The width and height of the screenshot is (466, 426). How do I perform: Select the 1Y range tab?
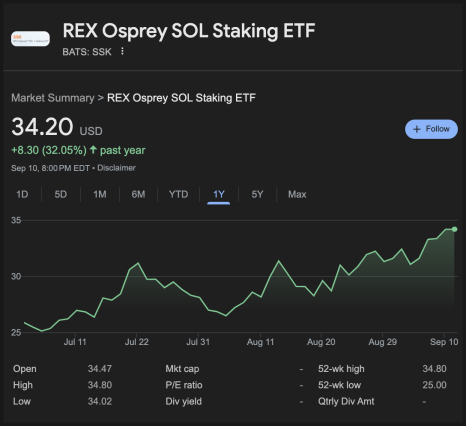[x=219, y=194]
